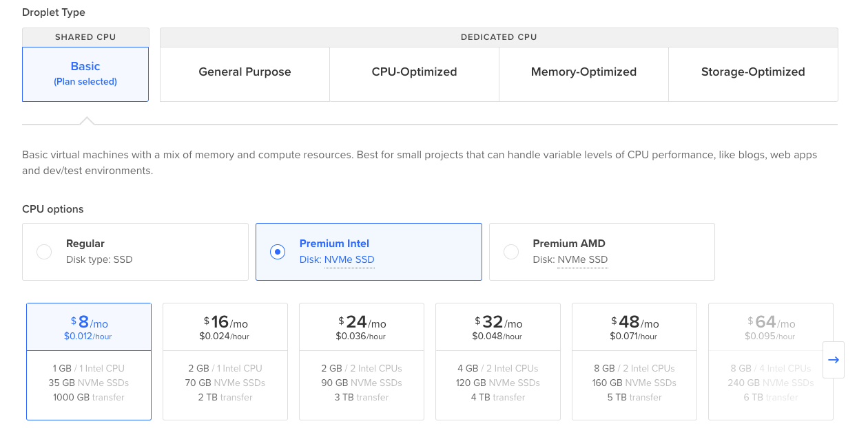Viewport: 868px width, 428px height.
Task: Choose the Memory-Optimized droplet type
Action: 583,72
